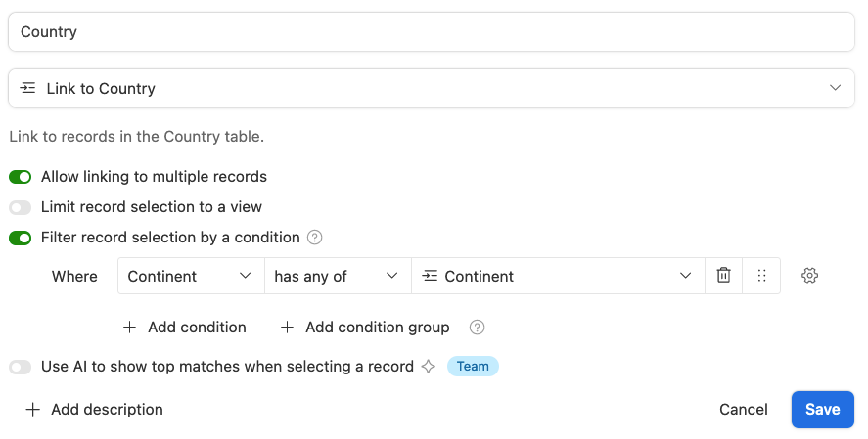Viewport: 868px width, 439px height.
Task: Open the Continent value dropdown chevron
Action: [685, 276]
